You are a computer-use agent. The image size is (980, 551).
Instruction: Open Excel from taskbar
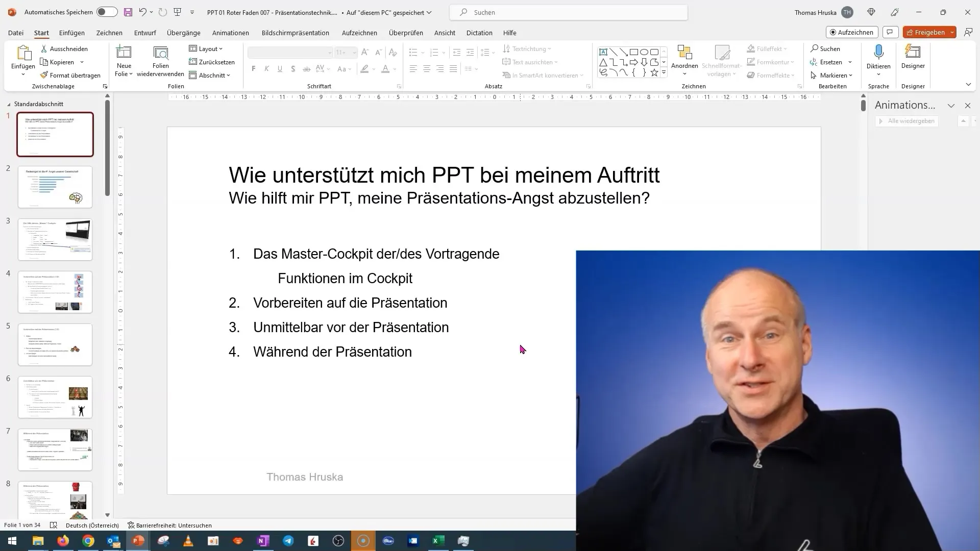[438, 541]
